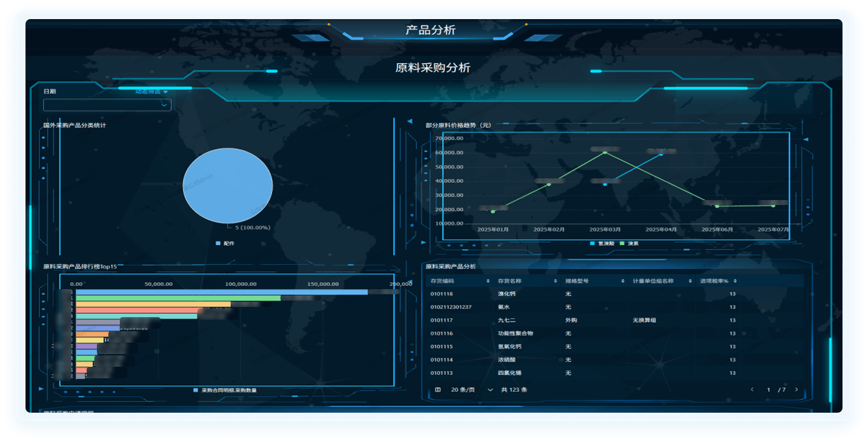
Task: Click the column layout icon beside page size
Action: (438, 390)
